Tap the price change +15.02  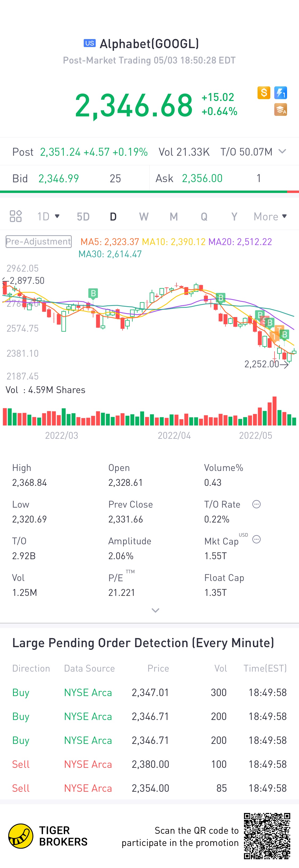click(218, 97)
